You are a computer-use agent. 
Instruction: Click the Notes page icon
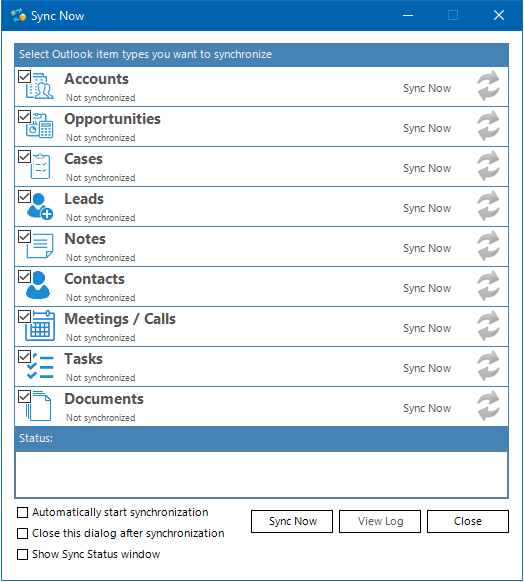pyautogui.click(x=40, y=246)
